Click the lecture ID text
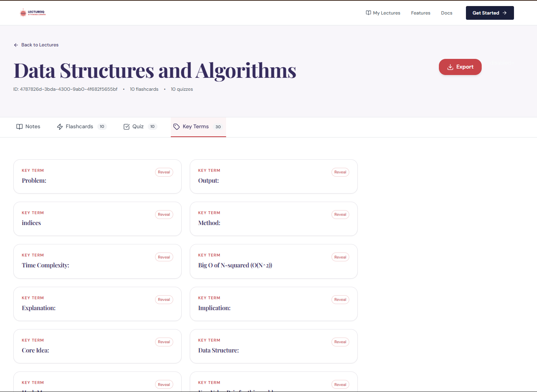This screenshot has height=392, width=537. (65, 89)
